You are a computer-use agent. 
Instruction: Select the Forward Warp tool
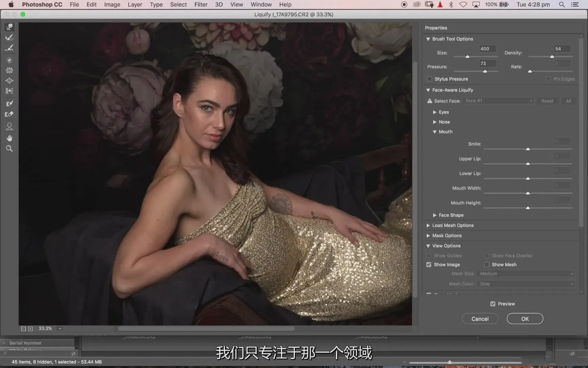tap(10, 27)
